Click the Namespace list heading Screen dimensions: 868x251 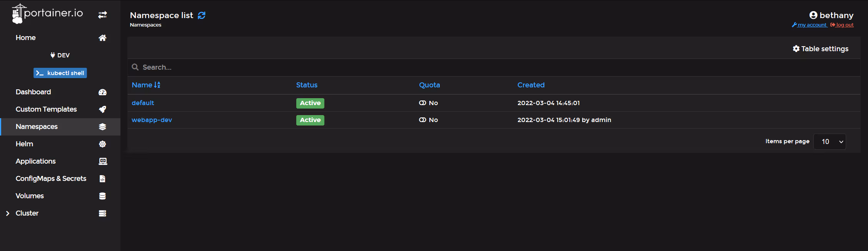tap(162, 15)
